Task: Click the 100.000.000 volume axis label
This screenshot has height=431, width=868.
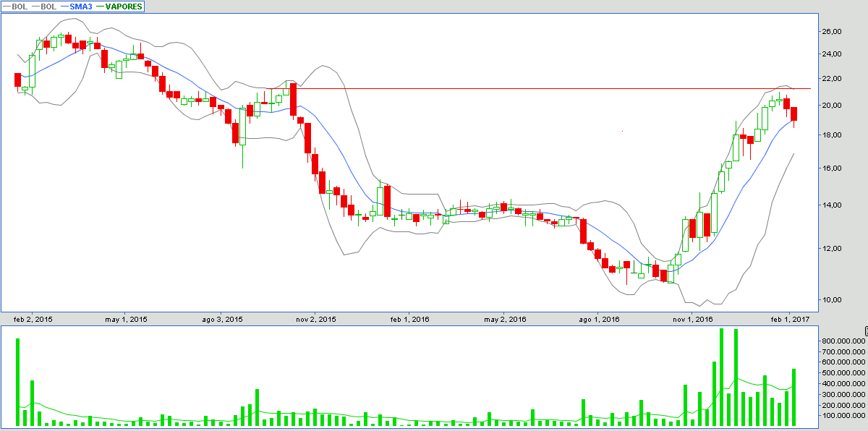Action: coord(843,415)
